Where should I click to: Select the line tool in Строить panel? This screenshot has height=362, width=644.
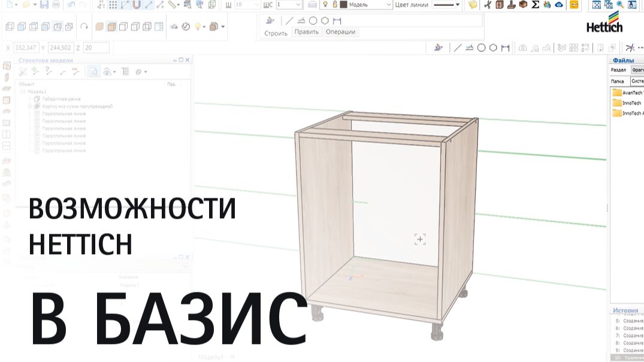(x=289, y=20)
